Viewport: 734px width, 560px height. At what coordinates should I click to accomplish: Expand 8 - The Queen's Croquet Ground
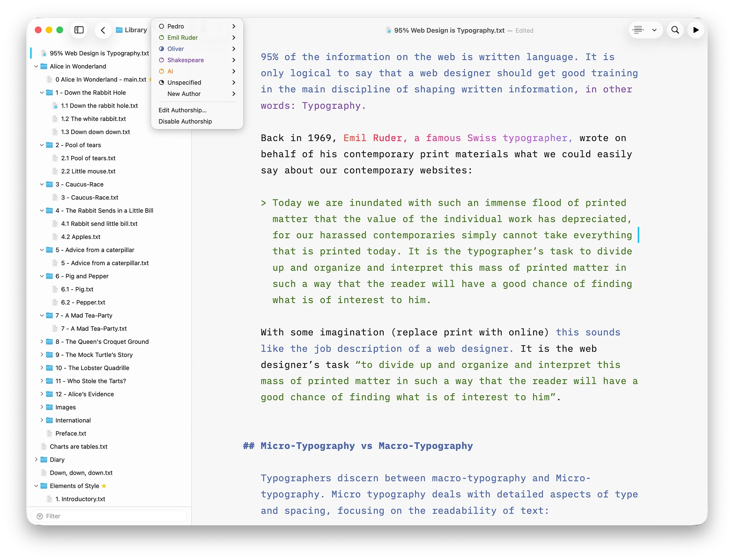[x=42, y=342]
